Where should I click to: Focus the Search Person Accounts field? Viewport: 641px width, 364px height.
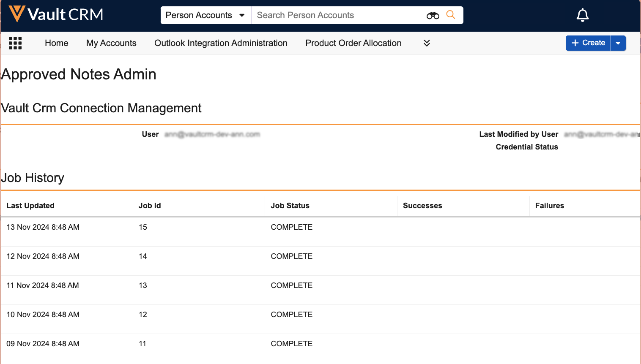338,15
